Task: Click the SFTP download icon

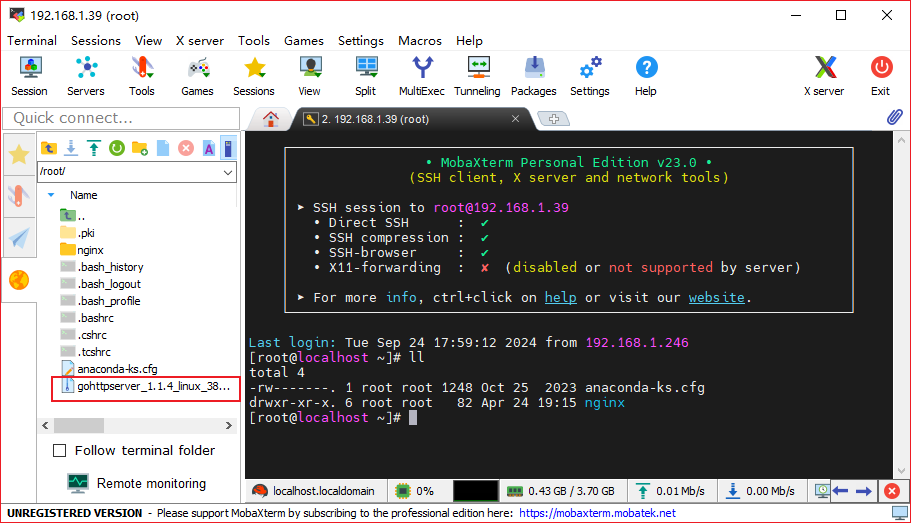Action: [71, 148]
